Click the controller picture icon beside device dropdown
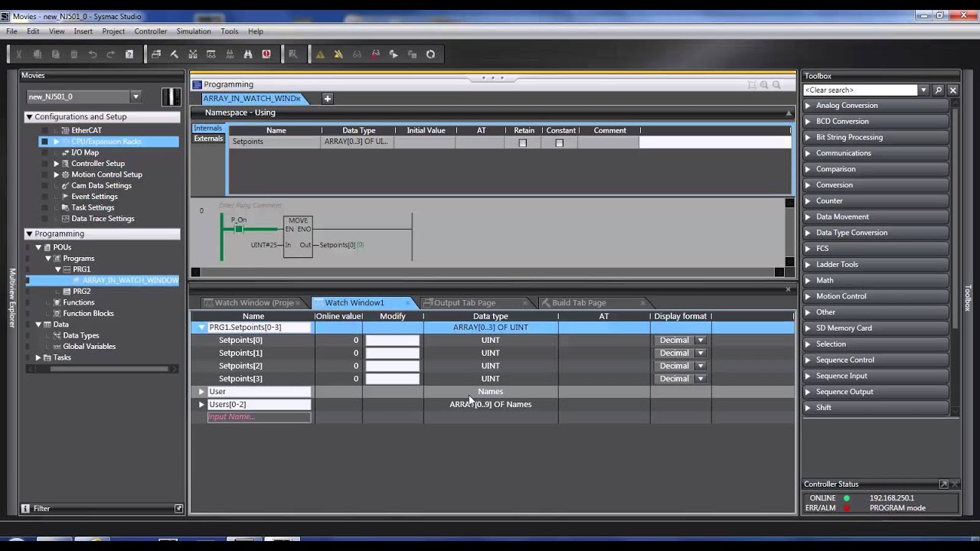Image resolution: width=980 pixels, height=551 pixels. 171,96
